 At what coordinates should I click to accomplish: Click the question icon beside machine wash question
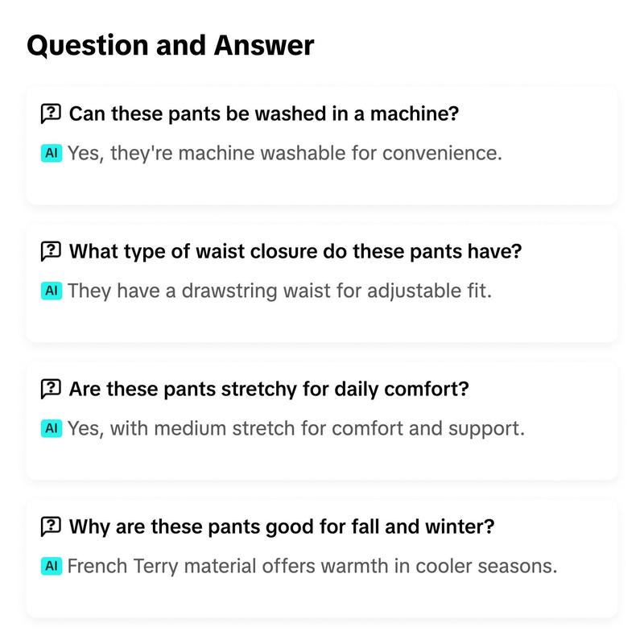(51, 114)
